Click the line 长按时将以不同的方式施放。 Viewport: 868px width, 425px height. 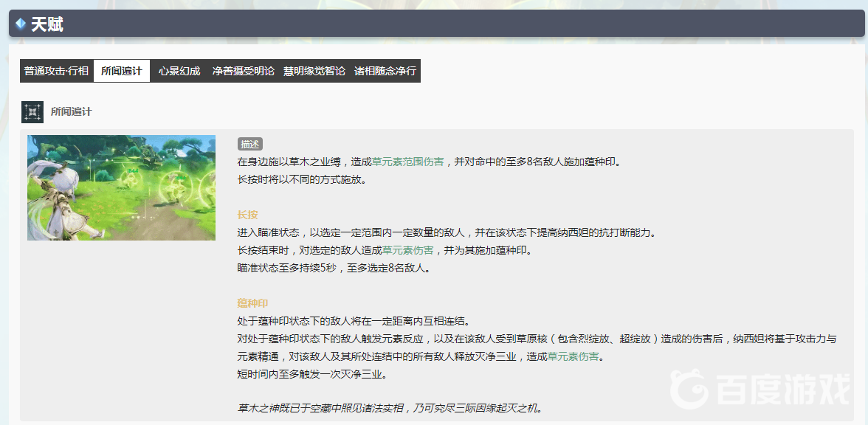click(x=302, y=180)
